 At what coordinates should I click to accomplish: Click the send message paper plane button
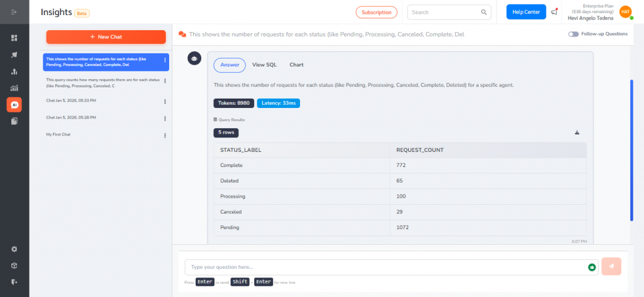click(x=611, y=267)
